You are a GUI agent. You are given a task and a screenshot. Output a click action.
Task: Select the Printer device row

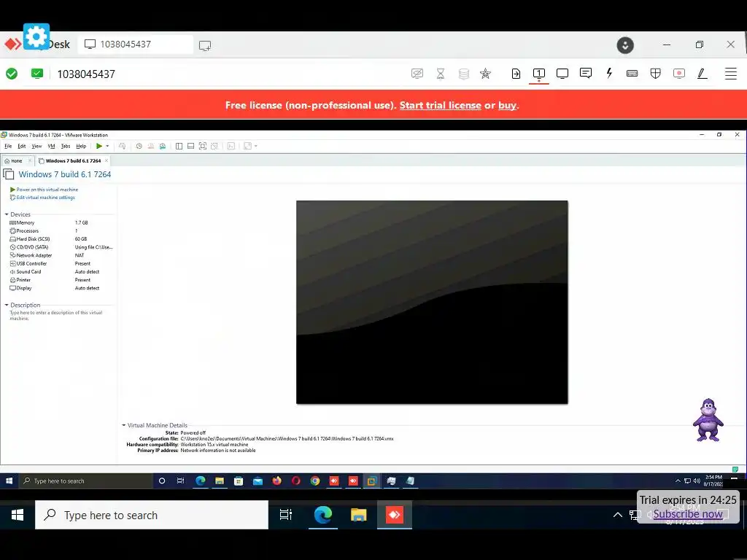coord(61,280)
